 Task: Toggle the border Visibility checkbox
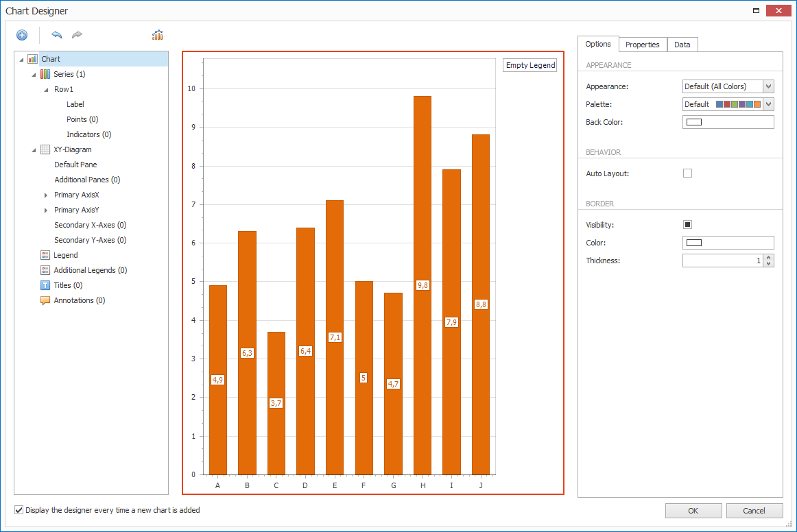click(x=687, y=225)
